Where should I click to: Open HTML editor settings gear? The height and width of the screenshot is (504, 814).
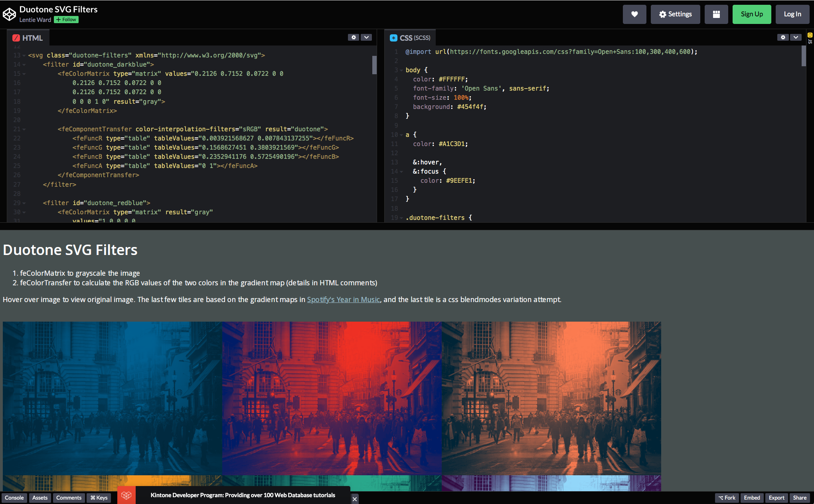(353, 37)
